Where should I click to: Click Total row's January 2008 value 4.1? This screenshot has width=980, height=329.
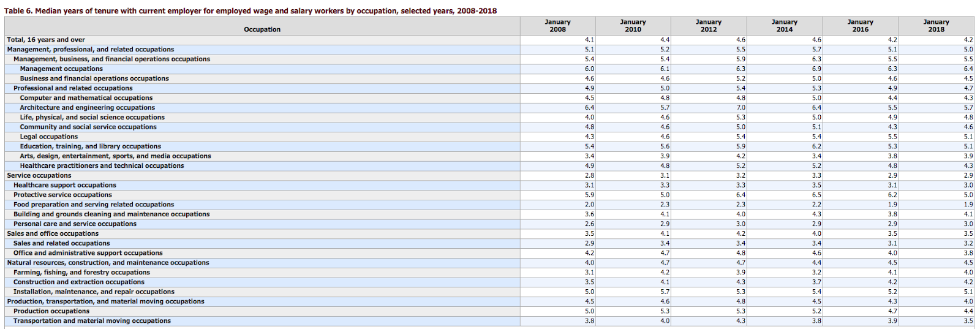click(x=589, y=40)
